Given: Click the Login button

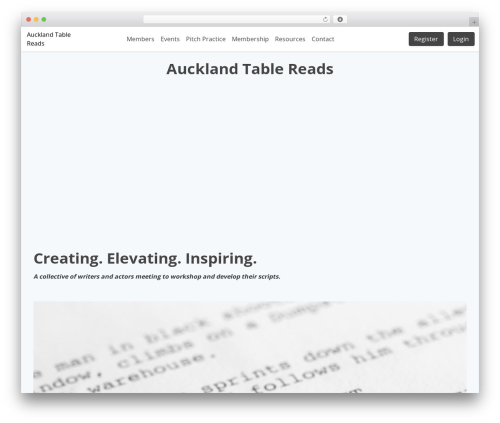Looking at the screenshot, I should point(461,39).
